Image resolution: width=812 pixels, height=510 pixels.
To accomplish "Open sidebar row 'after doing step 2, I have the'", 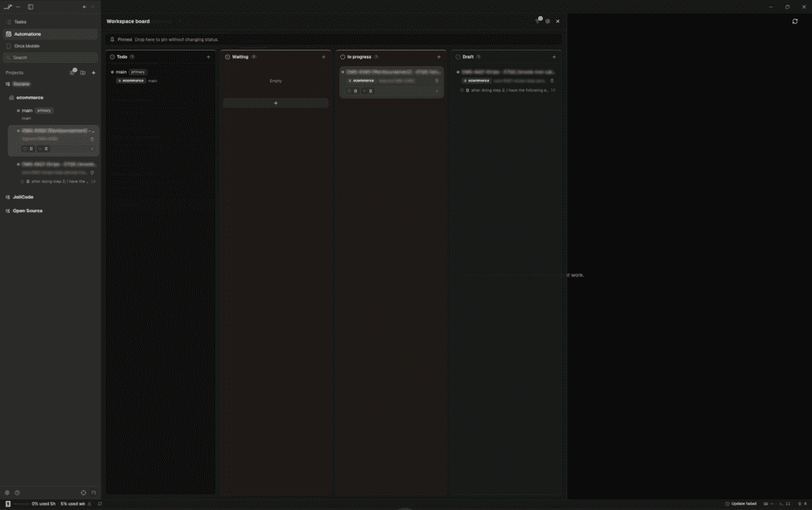I will point(58,181).
